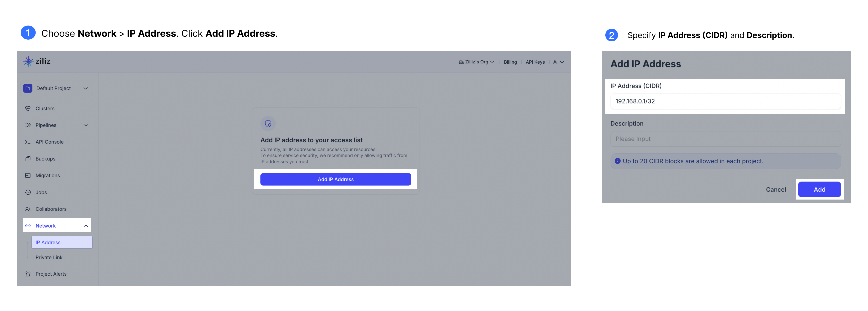
Task: Select the Migrations icon in the sidebar
Action: click(28, 175)
